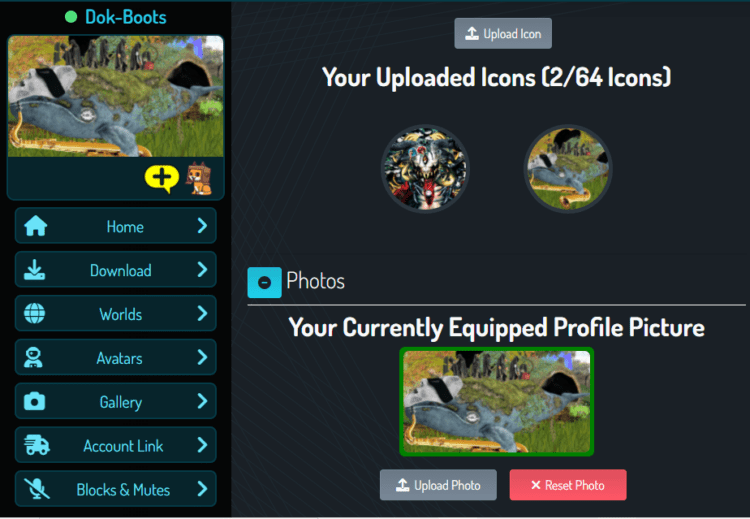The width and height of the screenshot is (750, 519).
Task: Click the Upload Icon button
Action: (503, 33)
